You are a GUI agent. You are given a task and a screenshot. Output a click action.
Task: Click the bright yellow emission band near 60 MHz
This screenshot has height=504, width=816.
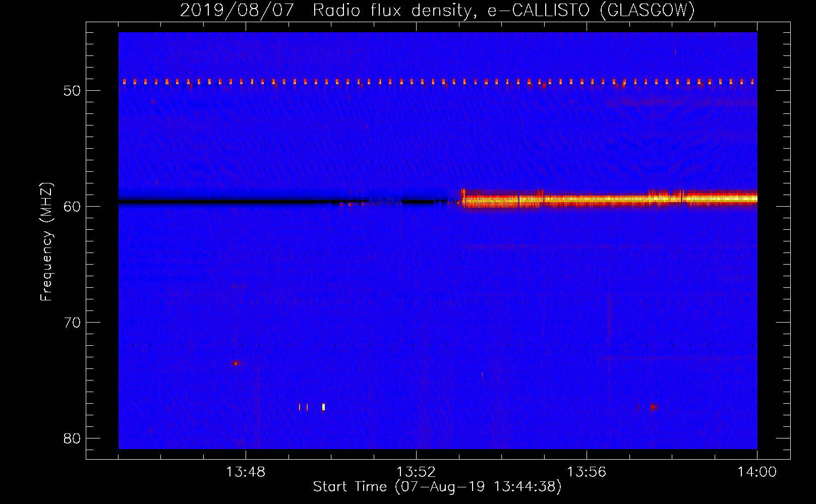(x=609, y=199)
